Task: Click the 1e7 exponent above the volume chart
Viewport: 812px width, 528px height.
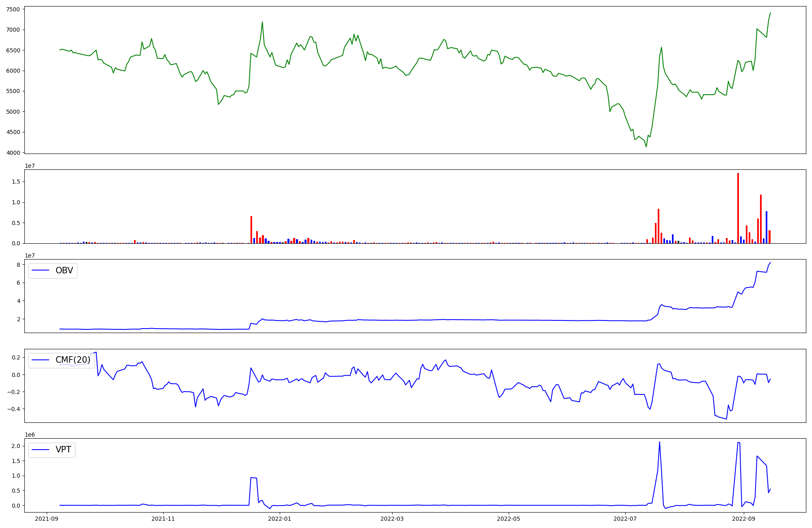Action: tap(30, 166)
